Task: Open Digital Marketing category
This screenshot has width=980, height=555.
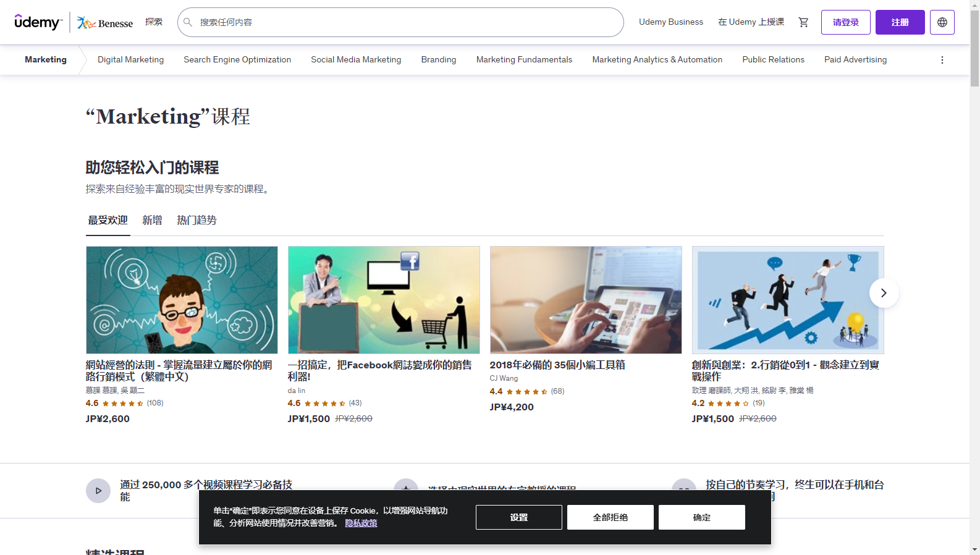Action: (x=130, y=60)
